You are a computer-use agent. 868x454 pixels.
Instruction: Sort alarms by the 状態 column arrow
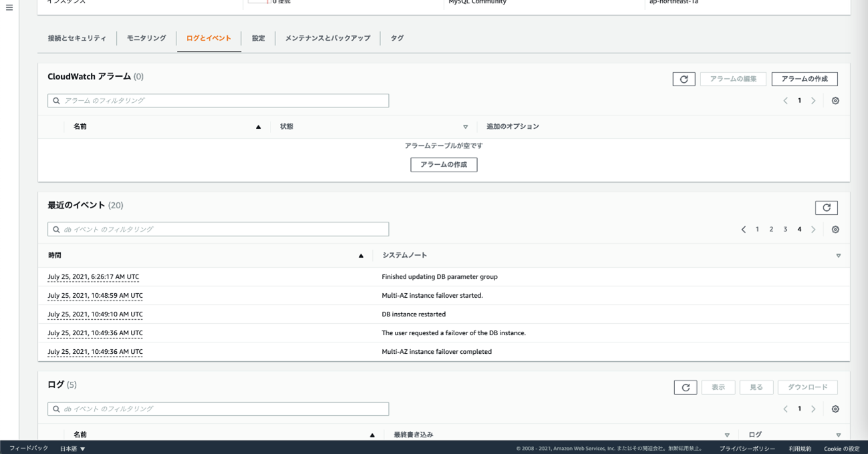pos(466,127)
